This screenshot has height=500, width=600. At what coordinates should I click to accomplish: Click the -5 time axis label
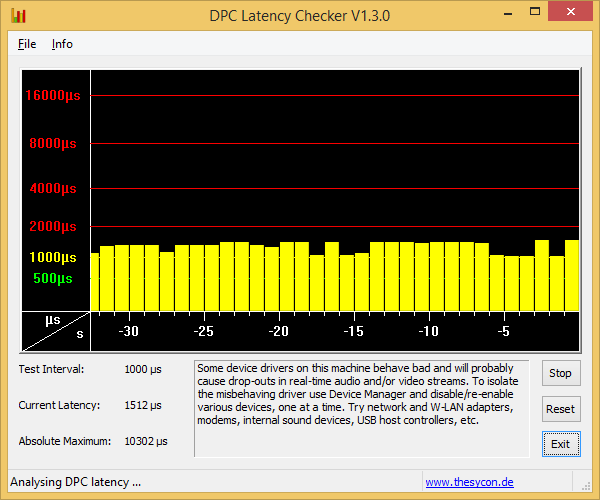[504, 331]
